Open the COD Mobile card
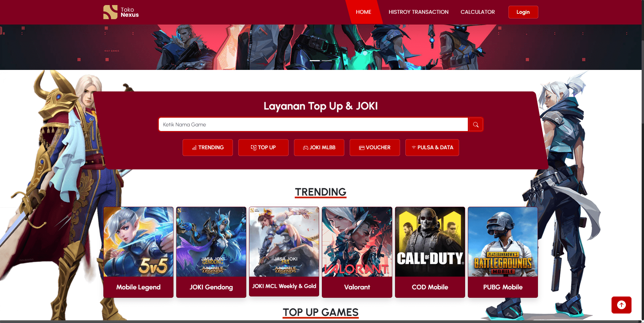The width and height of the screenshot is (644, 323). tap(430, 252)
